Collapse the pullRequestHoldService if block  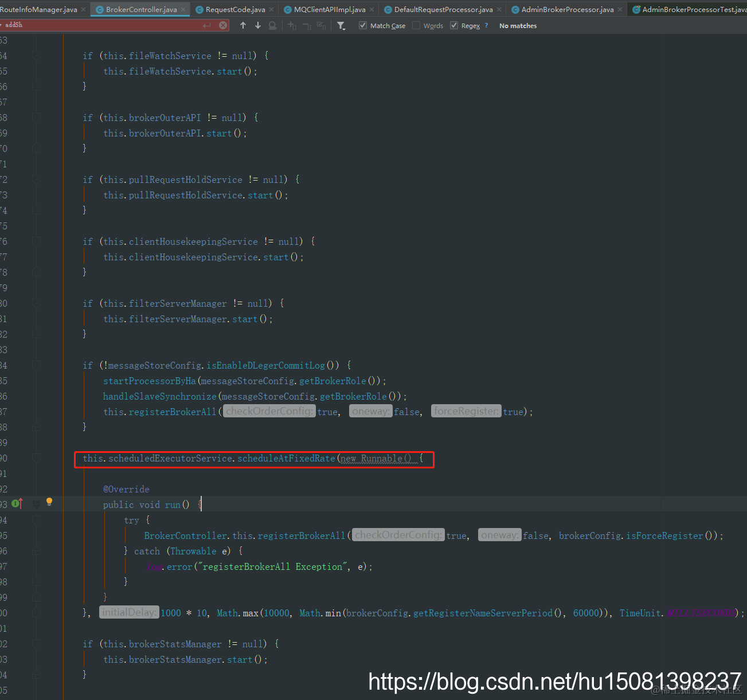(37, 179)
